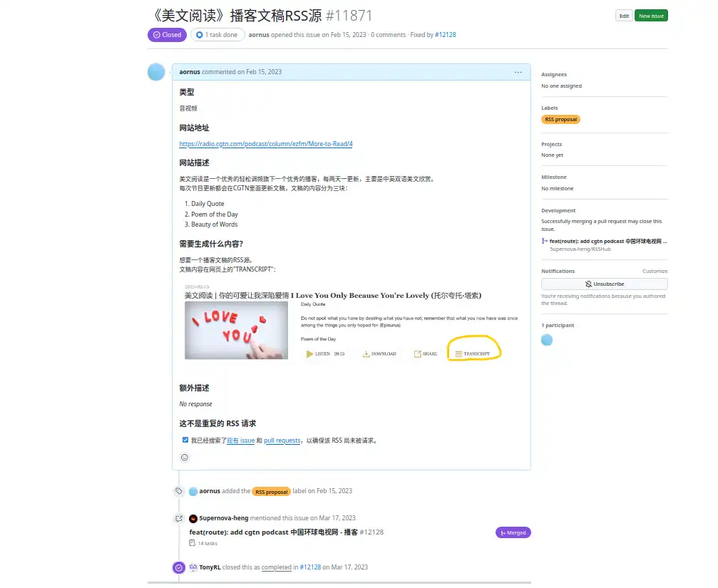This screenshot has width=718, height=588.
Task: Click the green New issue button
Action: pyautogui.click(x=651, y=16)
